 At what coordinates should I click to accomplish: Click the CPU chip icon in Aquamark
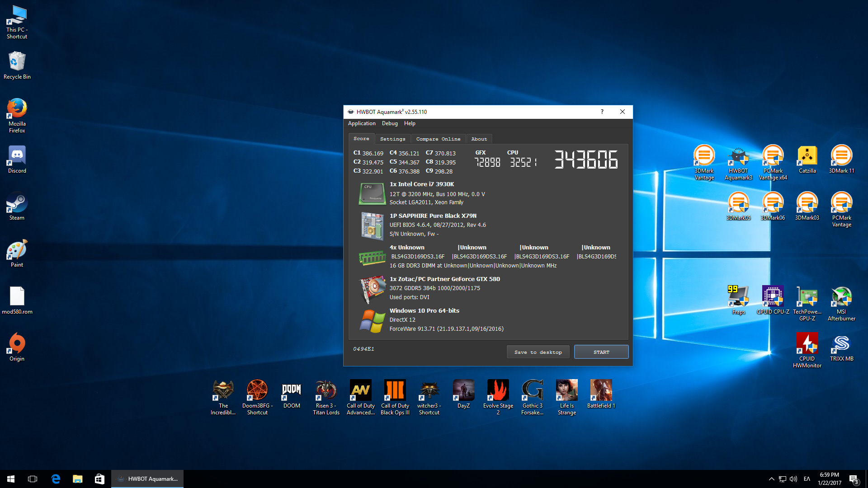pos(372,193)
